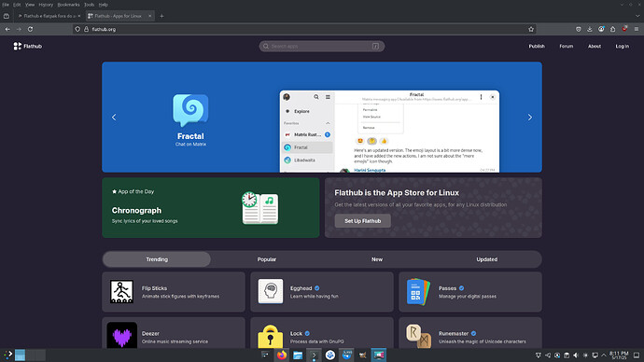Open the About page link

[595, 47]
